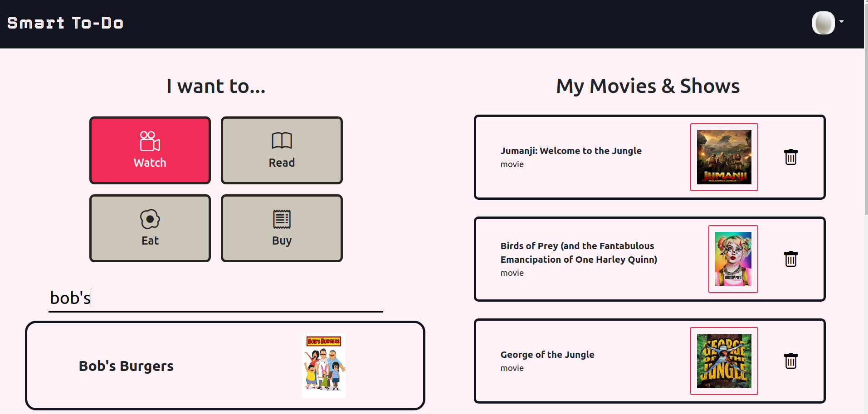The height and width of the screenshot is (414, 868).
Task: Open the Jumanji poster thumbnail
Action: point(724,157)
